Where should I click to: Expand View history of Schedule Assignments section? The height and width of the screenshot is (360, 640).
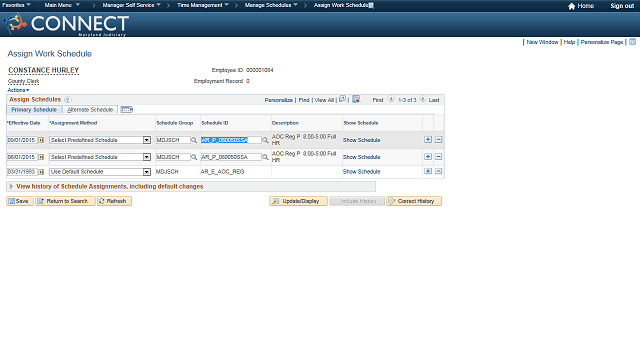point(11,187)
